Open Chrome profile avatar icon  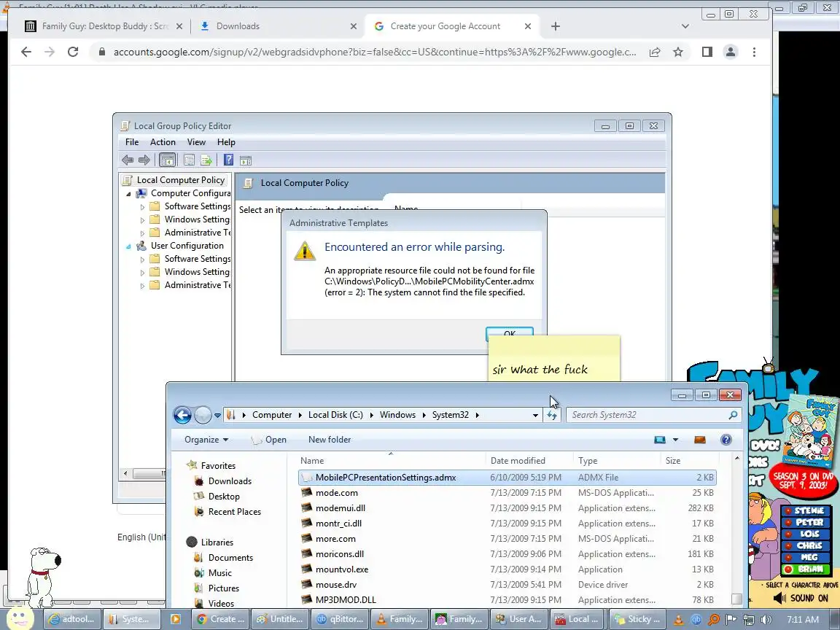pos(730,52)
